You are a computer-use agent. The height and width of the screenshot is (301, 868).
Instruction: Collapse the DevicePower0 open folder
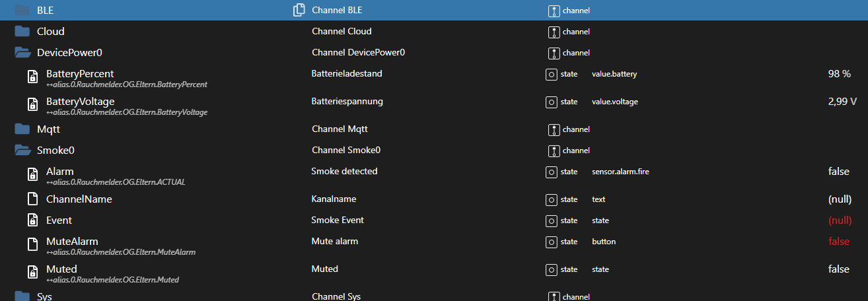click(x=23, y=52)
